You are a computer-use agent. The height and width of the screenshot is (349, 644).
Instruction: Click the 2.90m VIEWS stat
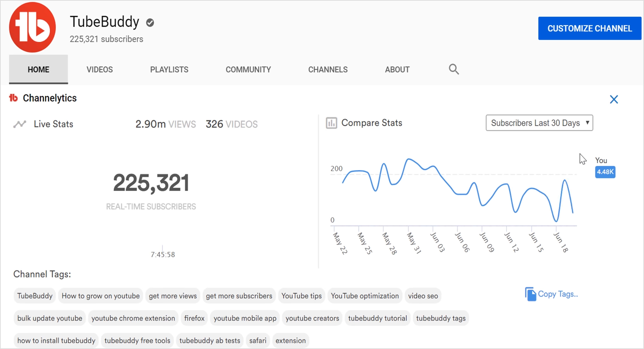pos(166,124)
